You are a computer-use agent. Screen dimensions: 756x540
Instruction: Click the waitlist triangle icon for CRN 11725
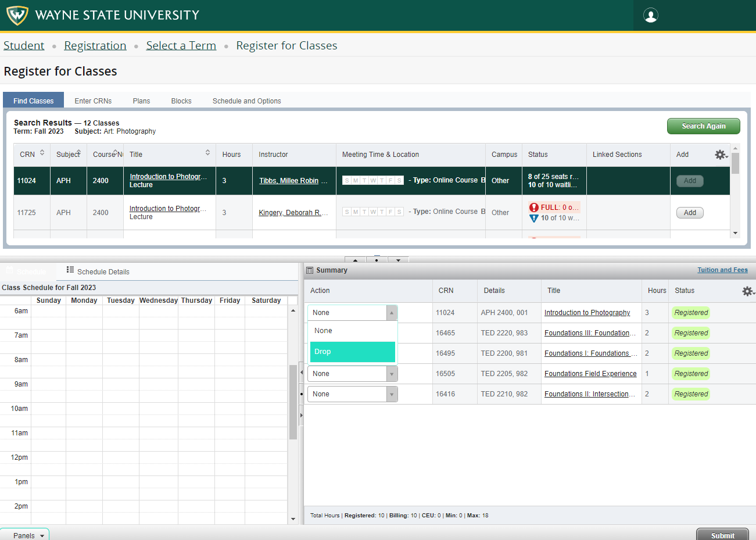(x=534, y=219)
